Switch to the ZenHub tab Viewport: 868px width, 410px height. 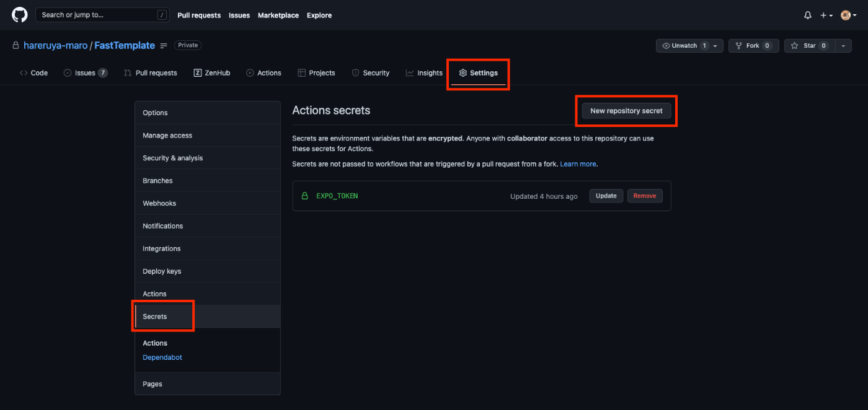pos(212,73)
